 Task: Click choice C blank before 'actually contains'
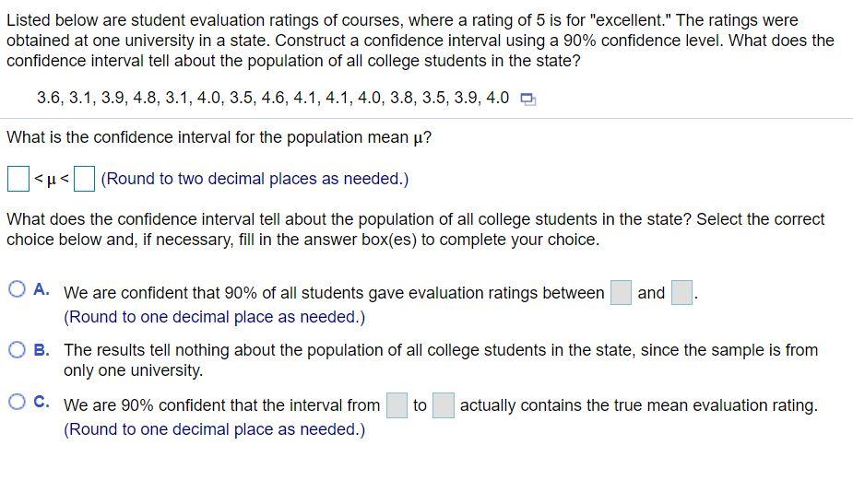click(x=444, y=405)
